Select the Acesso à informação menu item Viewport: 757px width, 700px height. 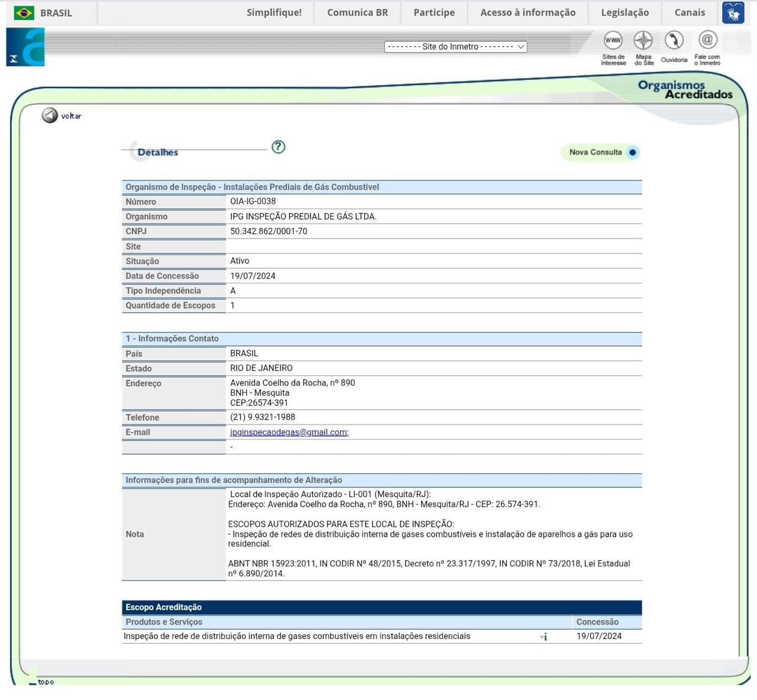coord(527,12)
